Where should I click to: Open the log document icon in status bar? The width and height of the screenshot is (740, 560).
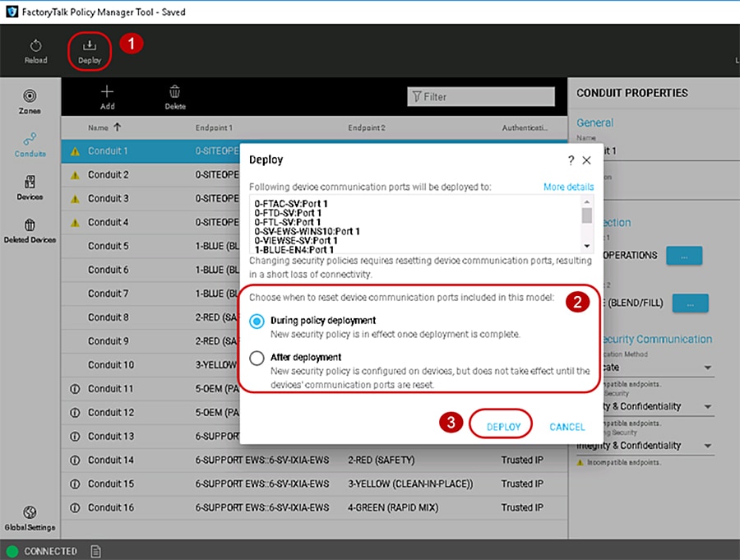click(x=96, y=551)
